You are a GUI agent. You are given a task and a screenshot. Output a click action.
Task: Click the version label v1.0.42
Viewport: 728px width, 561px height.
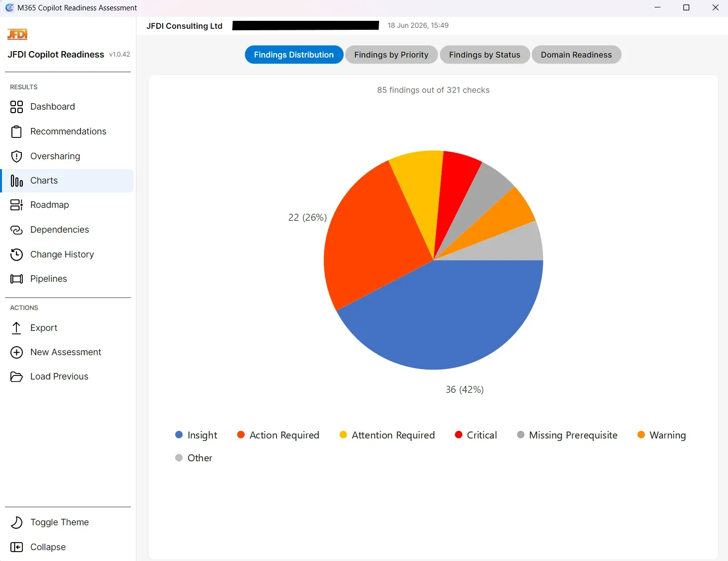(120, 55)
